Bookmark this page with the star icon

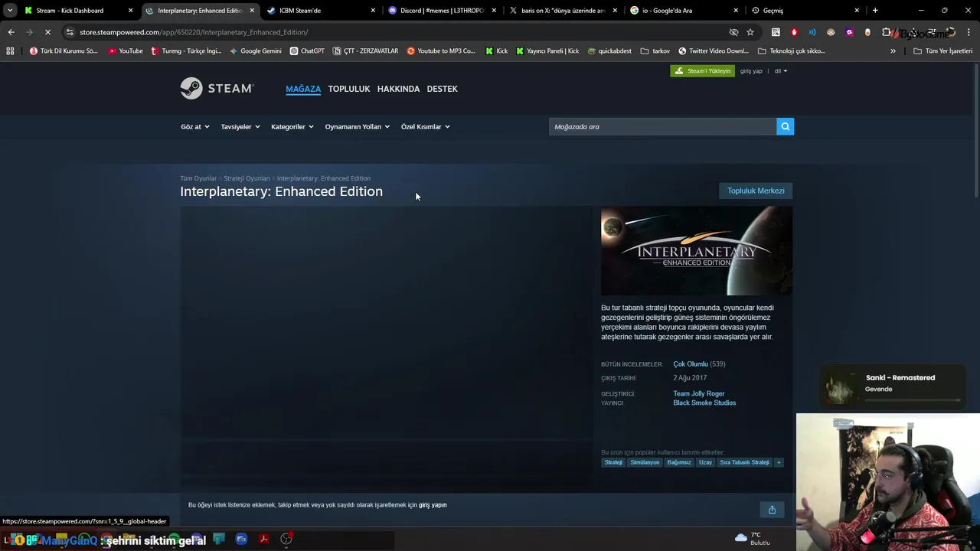point(750,32)
